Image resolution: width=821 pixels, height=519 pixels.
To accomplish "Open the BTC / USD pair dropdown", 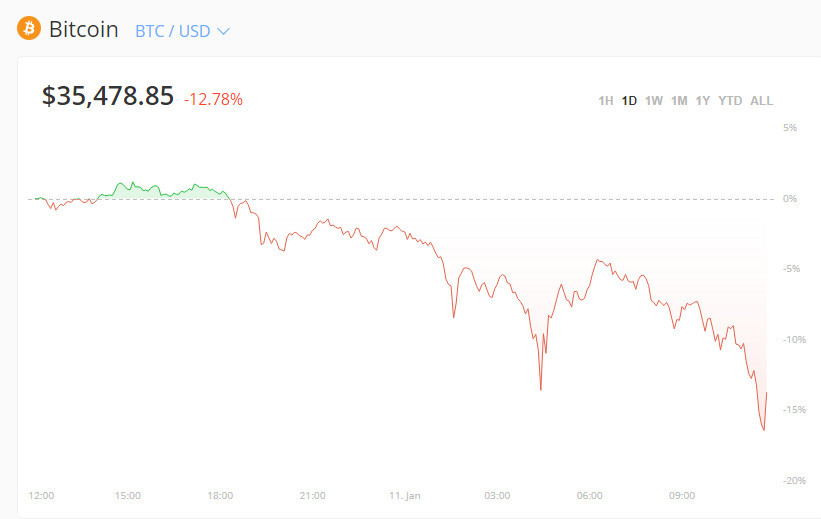I will (x=183, y=31).
